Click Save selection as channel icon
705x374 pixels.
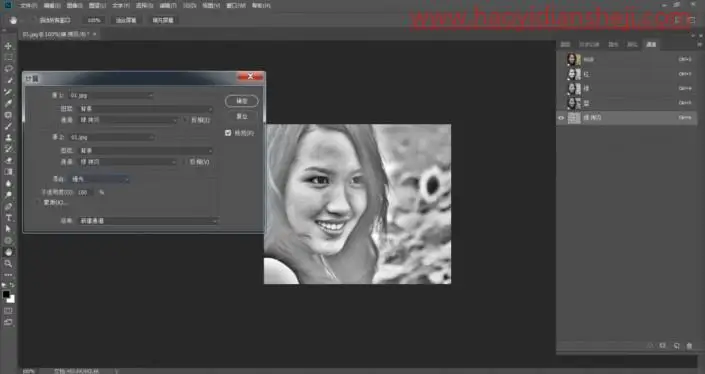(663, 346)
